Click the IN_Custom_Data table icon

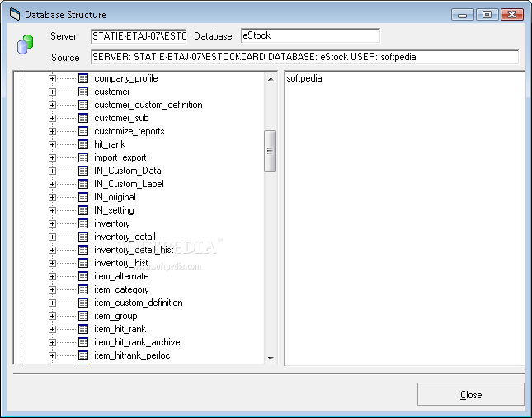(83, 171)
